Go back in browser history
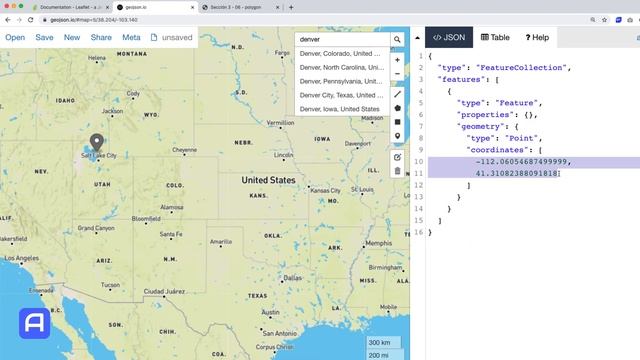This screenshot has height=360, width=640. click(8, 20)
